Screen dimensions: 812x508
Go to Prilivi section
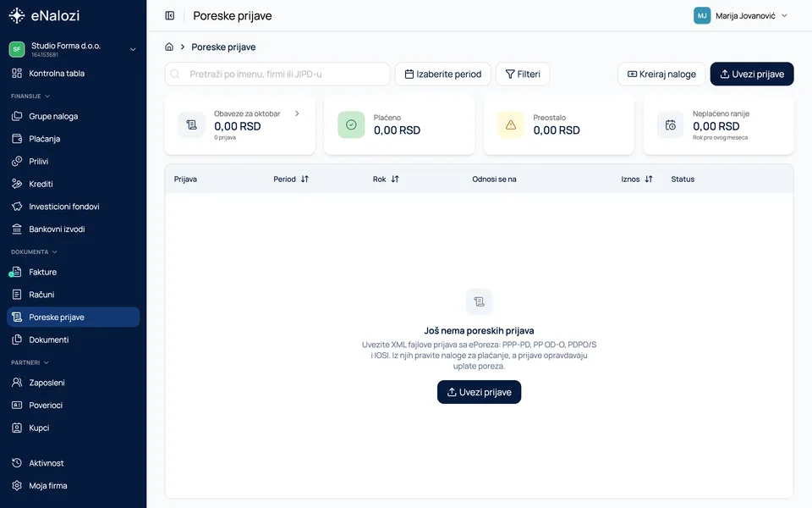[73, 162]
